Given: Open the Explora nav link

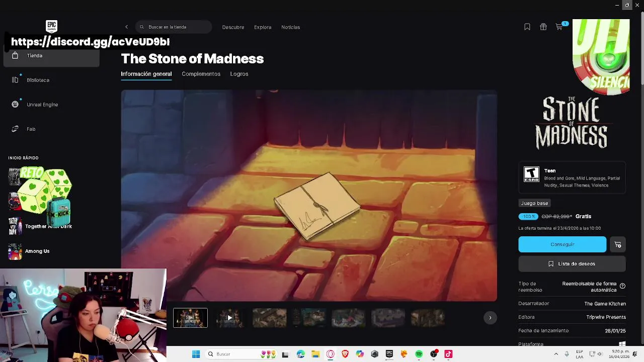Looking at the screenshot, I should (263, 27).
